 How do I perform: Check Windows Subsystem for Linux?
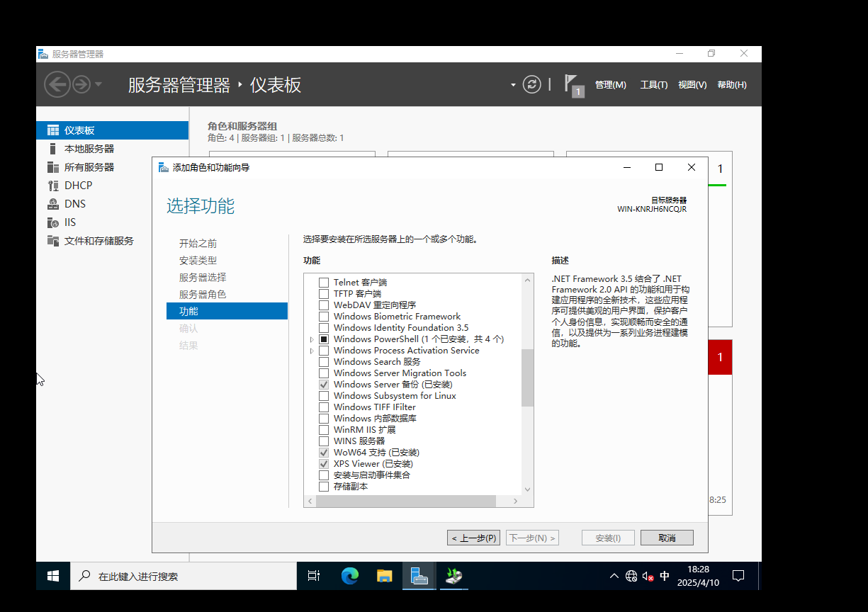[x=324, y=396]
